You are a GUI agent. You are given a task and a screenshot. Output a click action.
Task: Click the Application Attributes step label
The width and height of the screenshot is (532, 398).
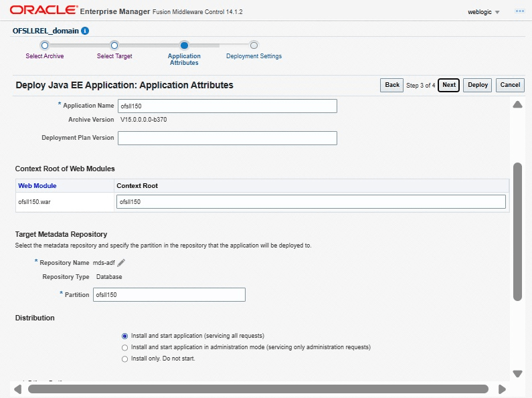point(184,60)
